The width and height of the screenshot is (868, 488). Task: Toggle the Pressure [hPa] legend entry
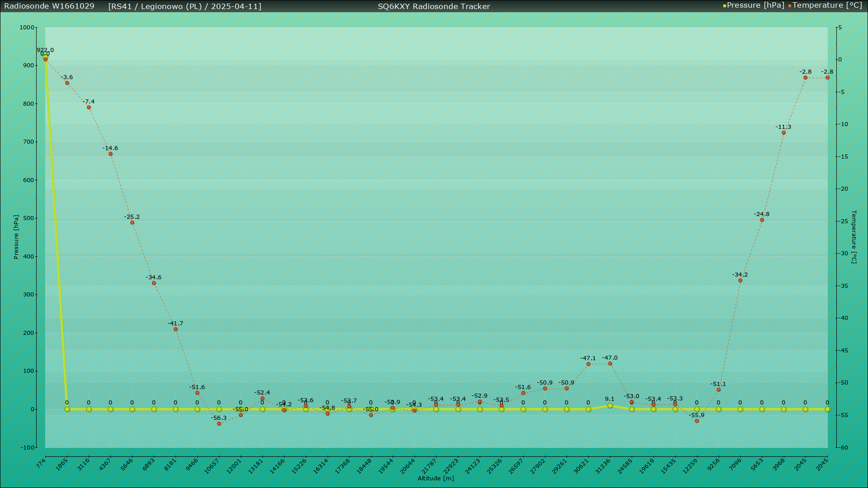[755, 5]
